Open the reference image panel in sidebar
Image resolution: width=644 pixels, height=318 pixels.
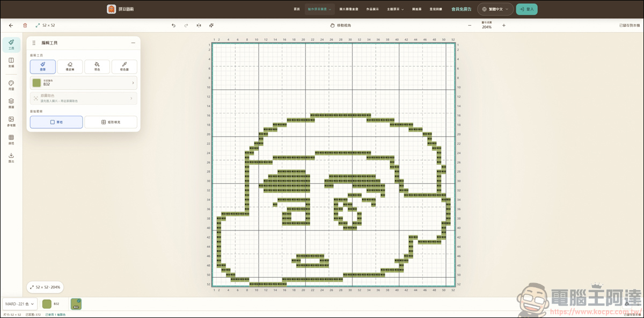[11, 121]
